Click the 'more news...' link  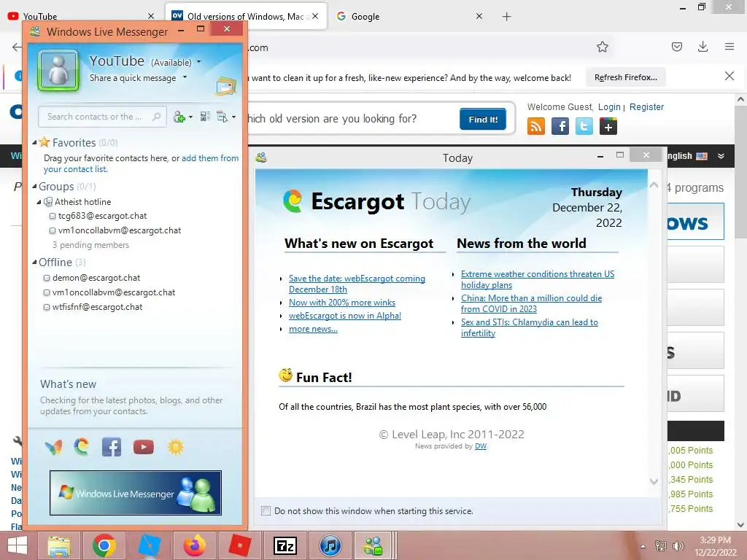(313, 329)
